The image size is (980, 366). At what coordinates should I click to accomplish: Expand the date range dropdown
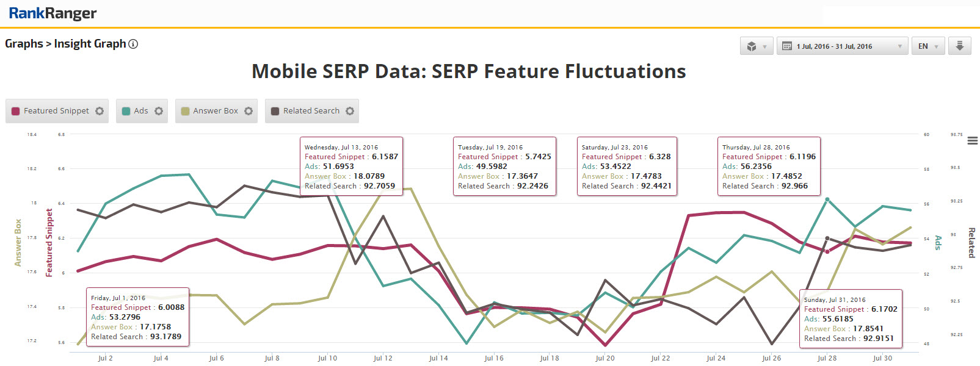841,46
